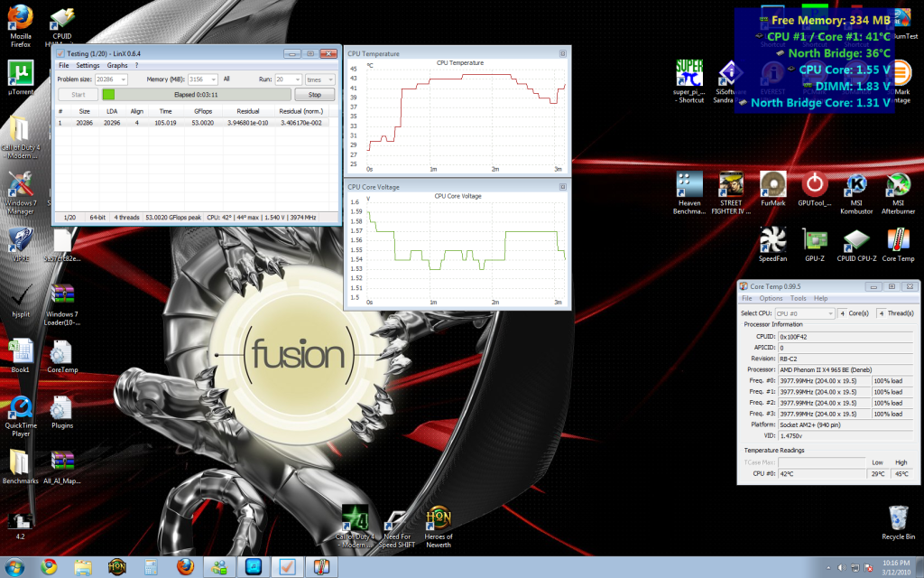Open the Settings menu in LinX

tap(87, 65)
